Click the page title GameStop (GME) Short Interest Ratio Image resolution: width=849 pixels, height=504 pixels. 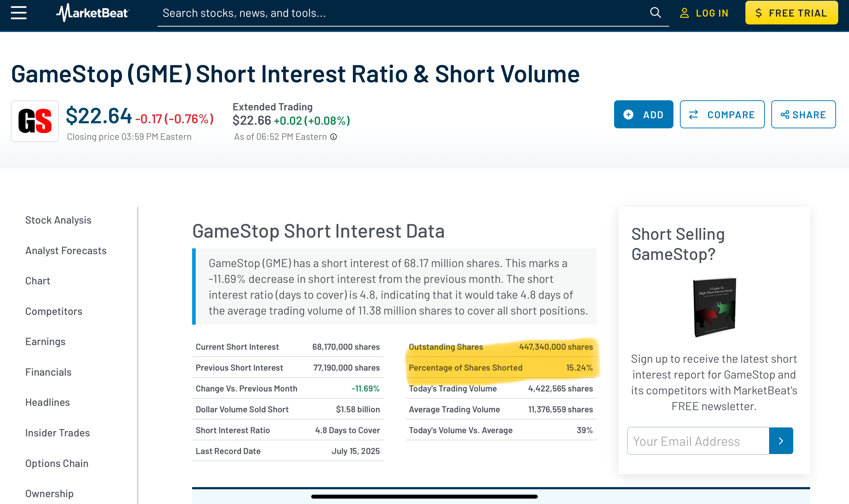[x=295, y=74]
